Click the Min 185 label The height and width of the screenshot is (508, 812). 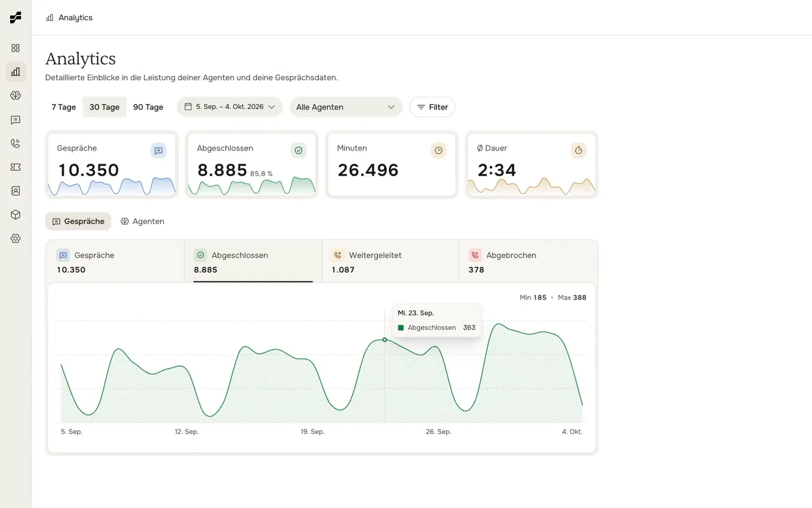pos(533,298)
